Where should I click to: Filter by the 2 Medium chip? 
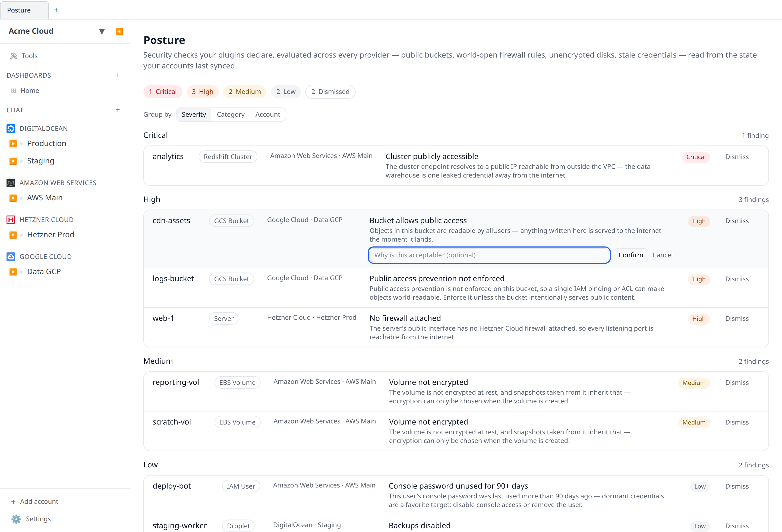(245, 92)
